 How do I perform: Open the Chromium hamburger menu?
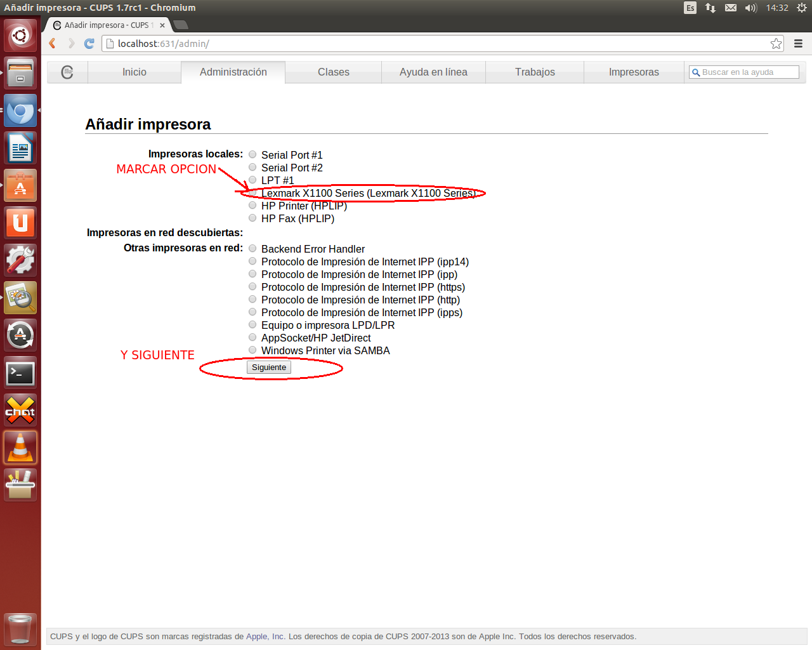pos(798,43)
